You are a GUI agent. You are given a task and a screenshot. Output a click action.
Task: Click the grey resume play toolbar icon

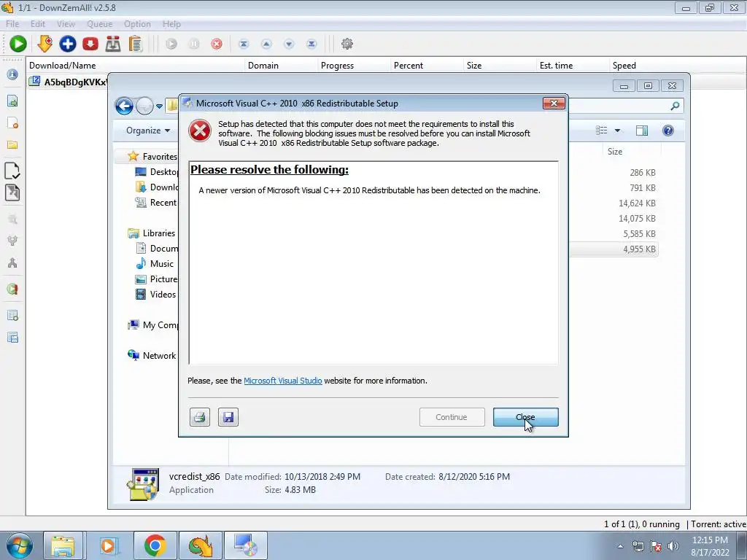click(x=171, y=44)
